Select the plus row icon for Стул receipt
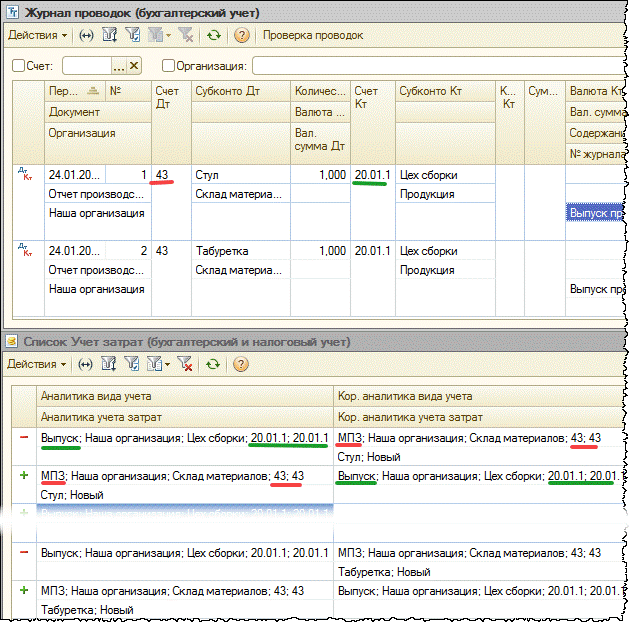The image size is (630, 622). pos(24,475)
